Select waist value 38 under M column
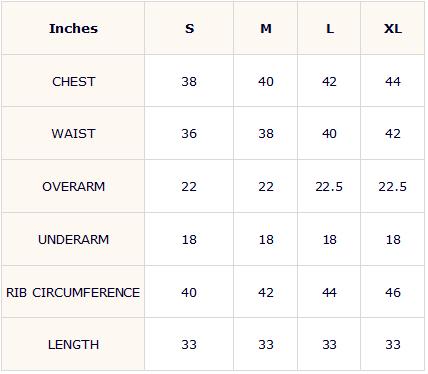Image resolution: width=428 pixels, height=374 pixels. click(x=266, y=134)
